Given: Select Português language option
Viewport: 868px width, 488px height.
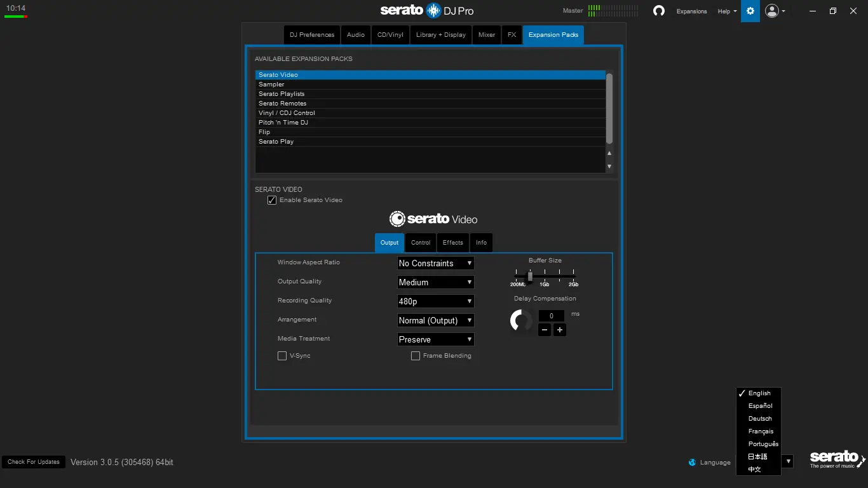Looking at the screenshot, I should coord(759,444).
